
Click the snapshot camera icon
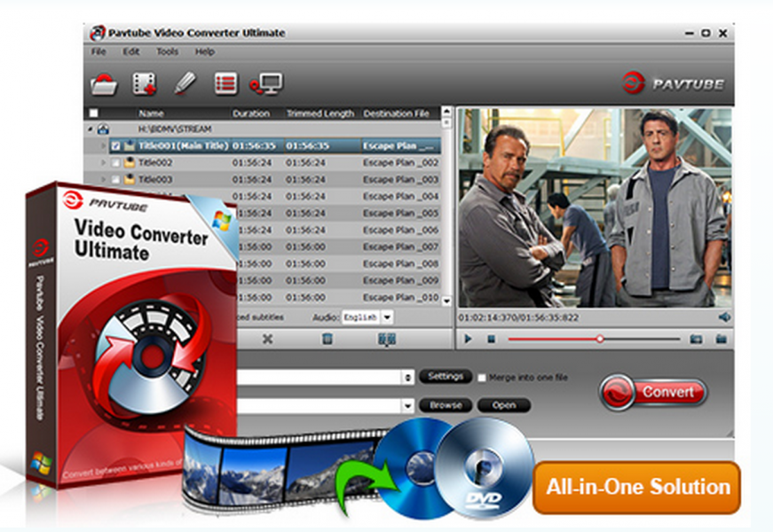[696, 339]
